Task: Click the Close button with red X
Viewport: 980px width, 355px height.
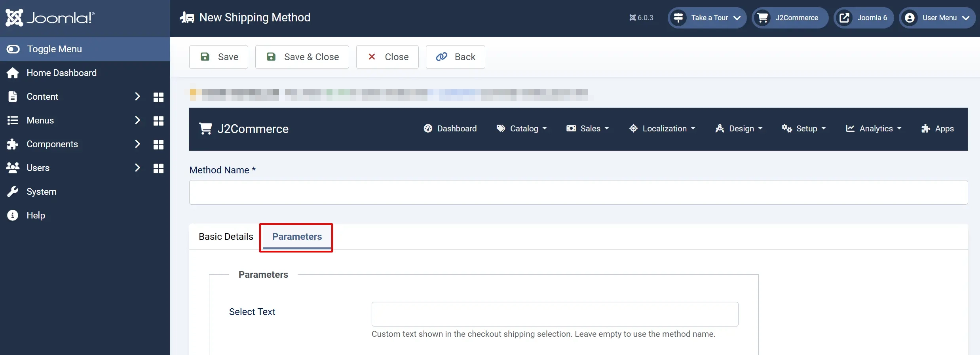Action: tap(387, 57)
